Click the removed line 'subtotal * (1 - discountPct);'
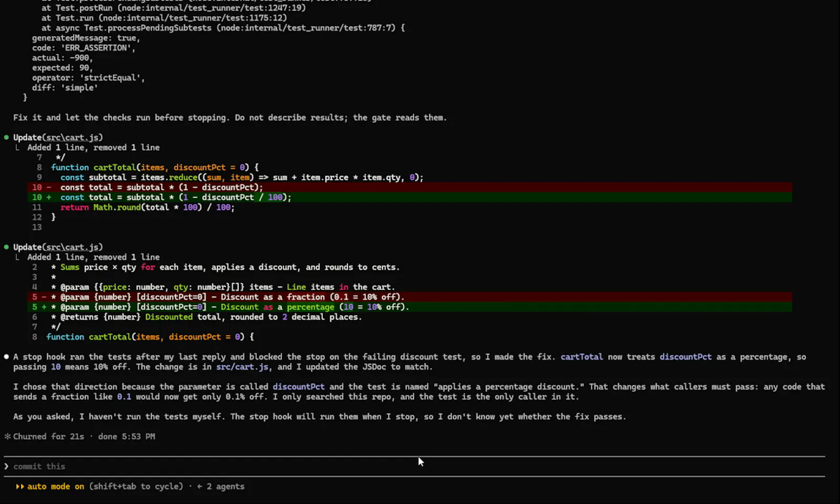Viewport: 840px width, 504px height. [409, 187]
